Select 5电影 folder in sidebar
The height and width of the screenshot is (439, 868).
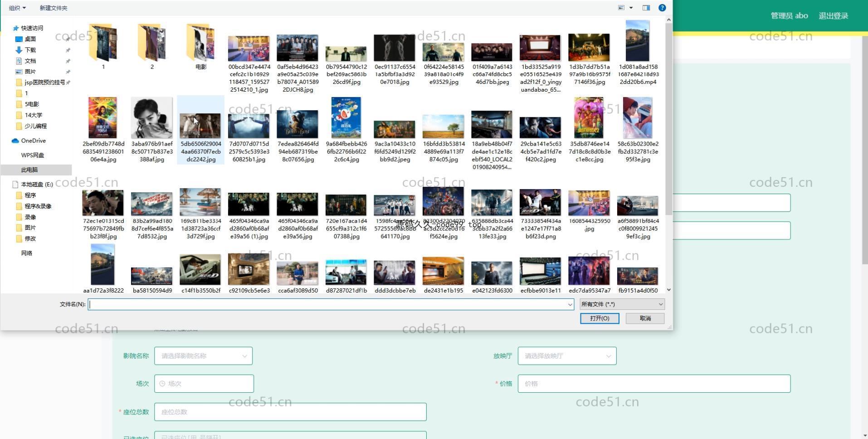[x=32, y=104]
